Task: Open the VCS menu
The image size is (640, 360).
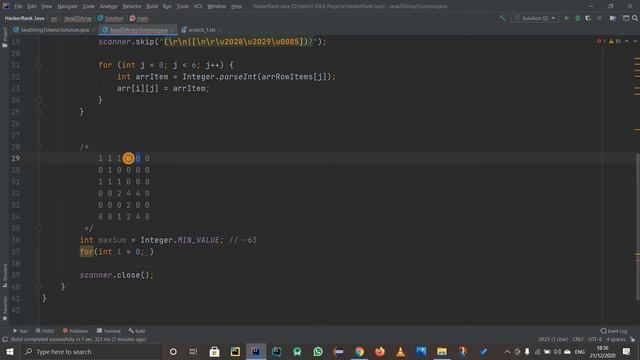Action: [198, 6]
